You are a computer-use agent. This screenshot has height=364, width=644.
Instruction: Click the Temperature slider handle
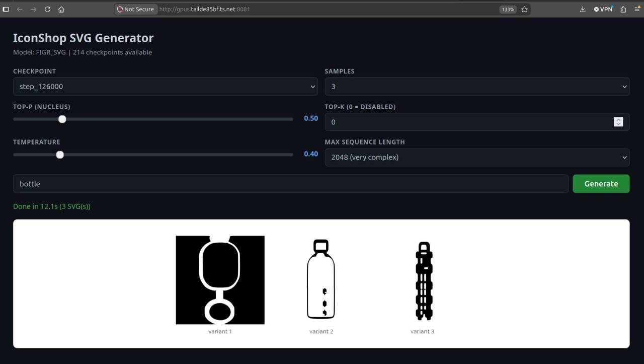(x=60, y=155)
